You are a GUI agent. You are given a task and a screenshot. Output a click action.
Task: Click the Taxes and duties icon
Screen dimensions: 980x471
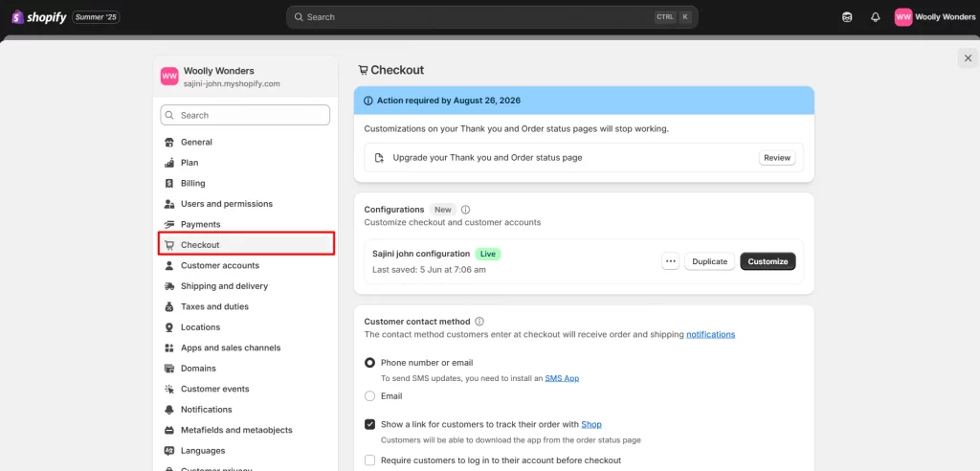tap(168, 307)
